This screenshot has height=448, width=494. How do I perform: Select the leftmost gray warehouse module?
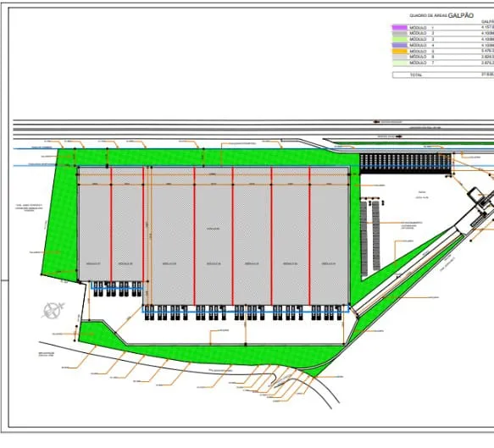pos(95,224)
